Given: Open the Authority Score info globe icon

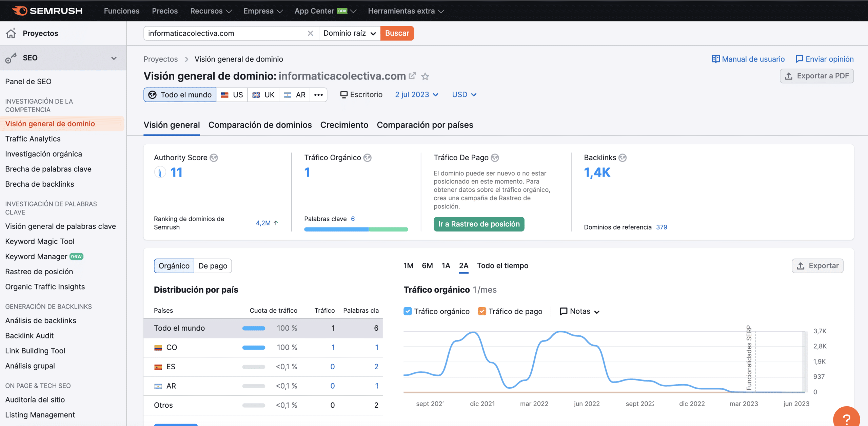Looking at the screenshot, I should [x=214, y=157].
